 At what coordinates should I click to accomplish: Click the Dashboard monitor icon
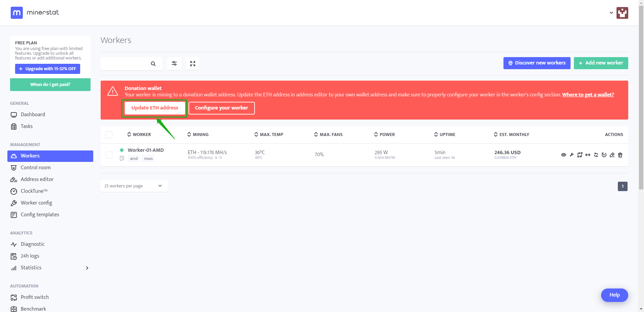coord(14,115)
